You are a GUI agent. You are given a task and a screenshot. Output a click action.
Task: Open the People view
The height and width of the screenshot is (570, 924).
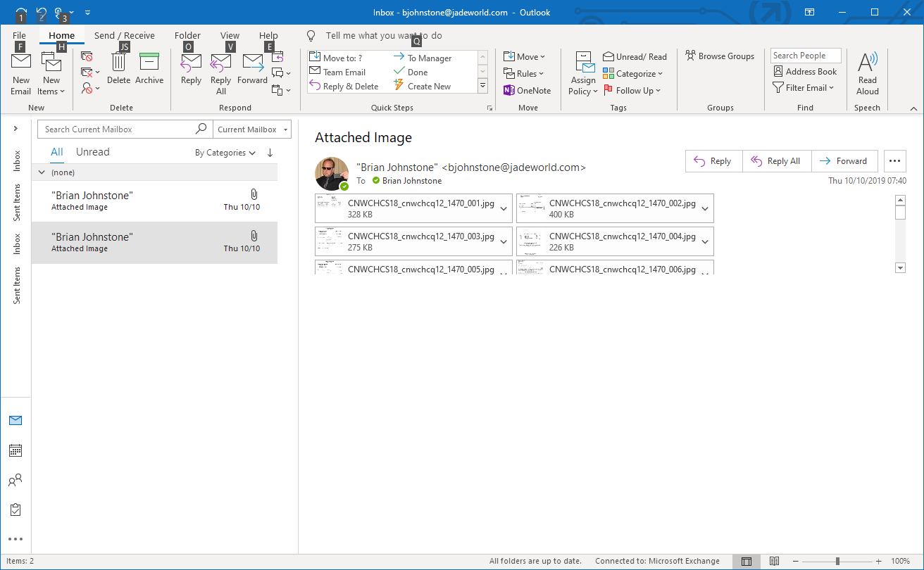15,480
